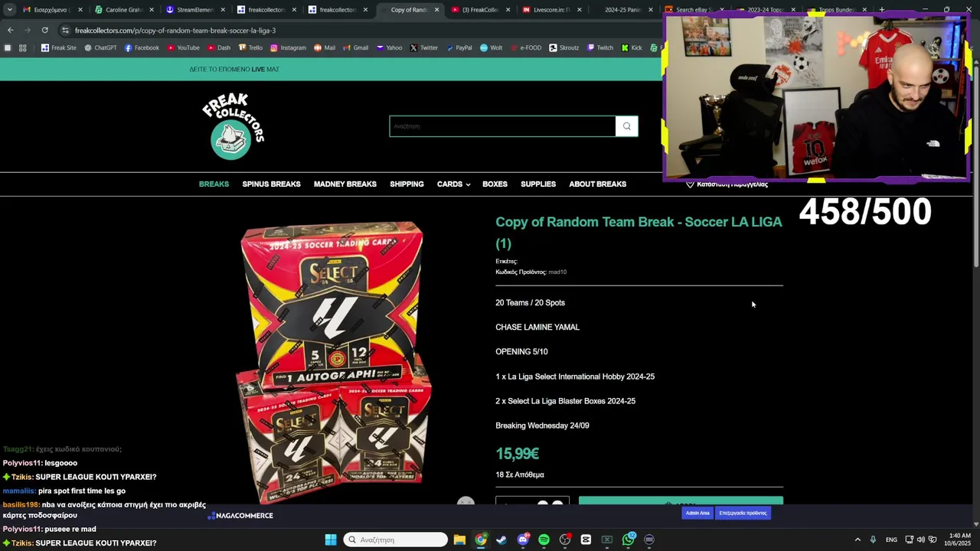Viewport: 980px width, 551px height.
Task: Open the browser apps grid icon
Action: 23,47
